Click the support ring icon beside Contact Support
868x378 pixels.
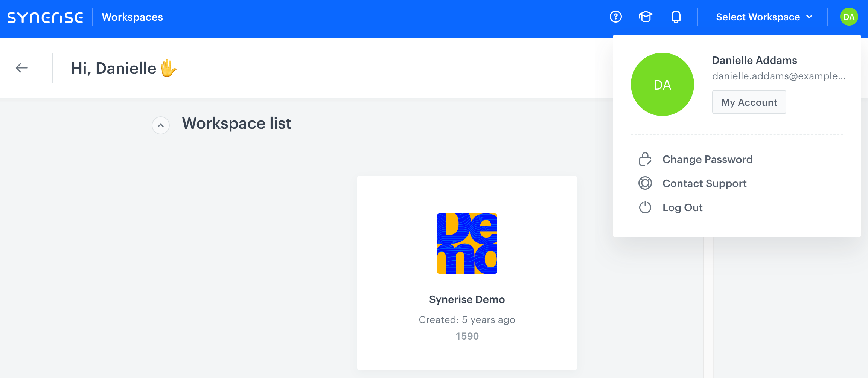coord(645,183)
